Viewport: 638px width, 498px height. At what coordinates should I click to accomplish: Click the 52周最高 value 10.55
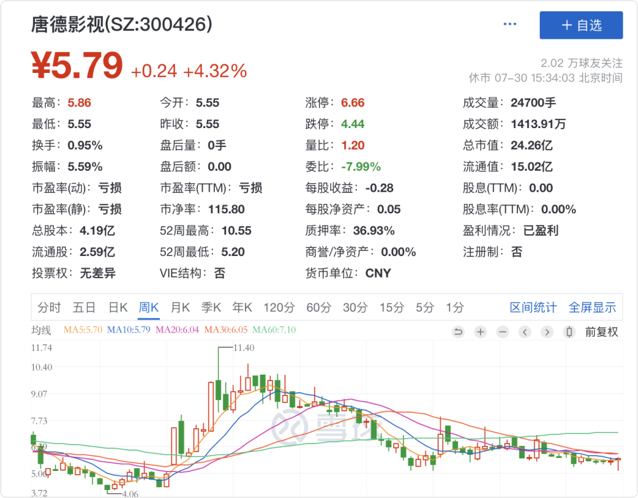coord(236,231)
